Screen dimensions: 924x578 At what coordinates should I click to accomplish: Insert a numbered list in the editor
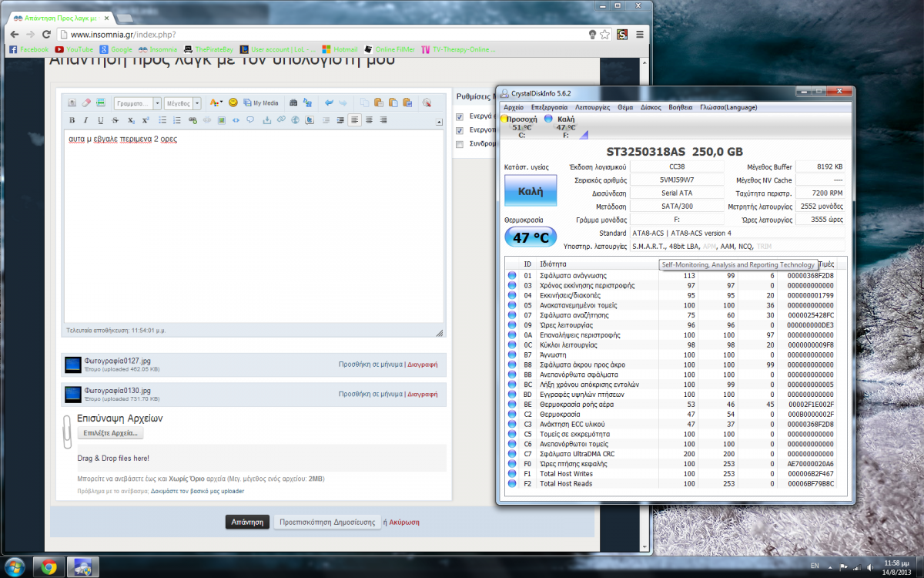click(x=176, y=120)
